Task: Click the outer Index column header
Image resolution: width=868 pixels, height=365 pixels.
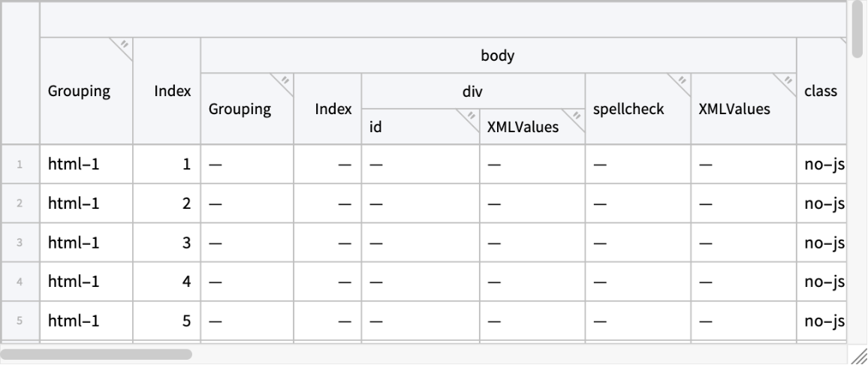Action: click(172, 92)
